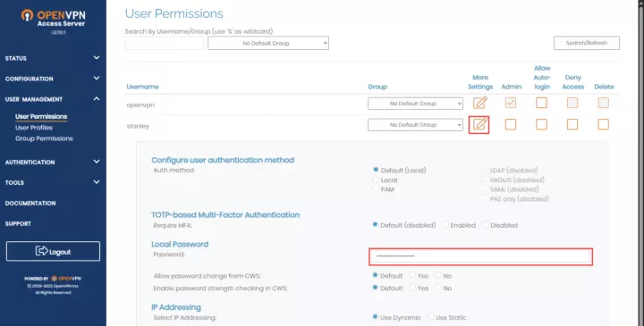Check Deny Access for stanley

(572, 124)
